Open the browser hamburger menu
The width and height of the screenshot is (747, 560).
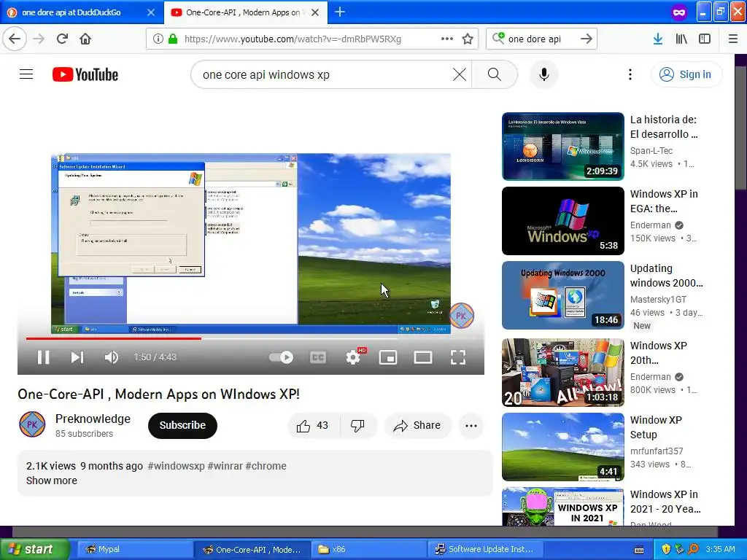pos(732,39)
